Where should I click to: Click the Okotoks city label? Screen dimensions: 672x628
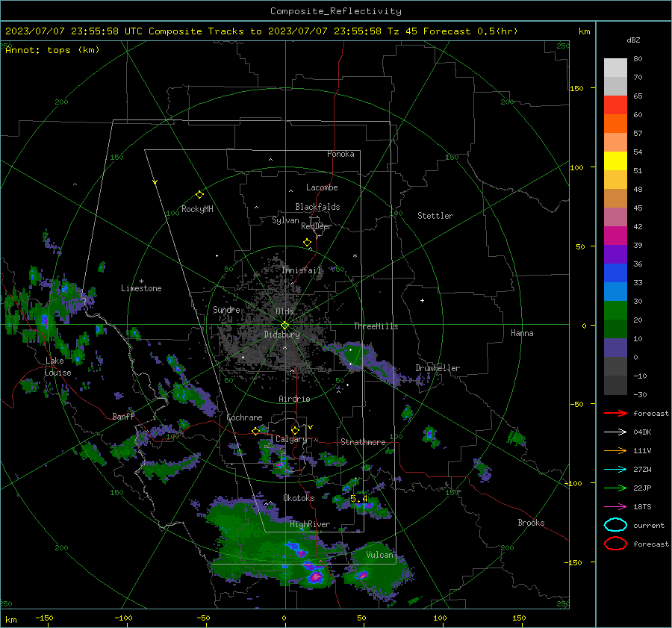pos(299,498)
